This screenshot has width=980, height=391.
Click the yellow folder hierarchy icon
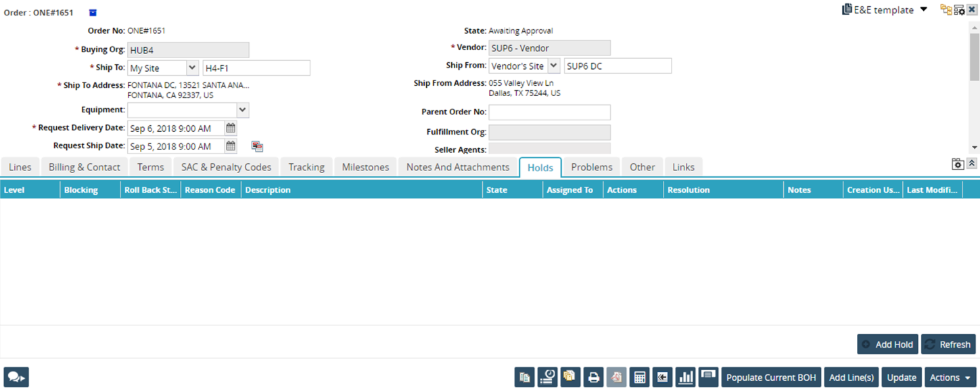[946, 9]
